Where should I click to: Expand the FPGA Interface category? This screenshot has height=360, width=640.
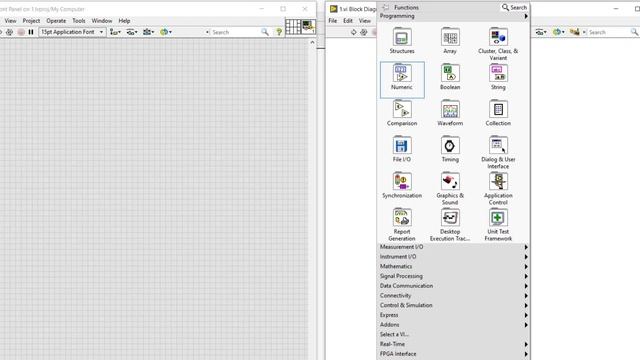click(453, 354)
